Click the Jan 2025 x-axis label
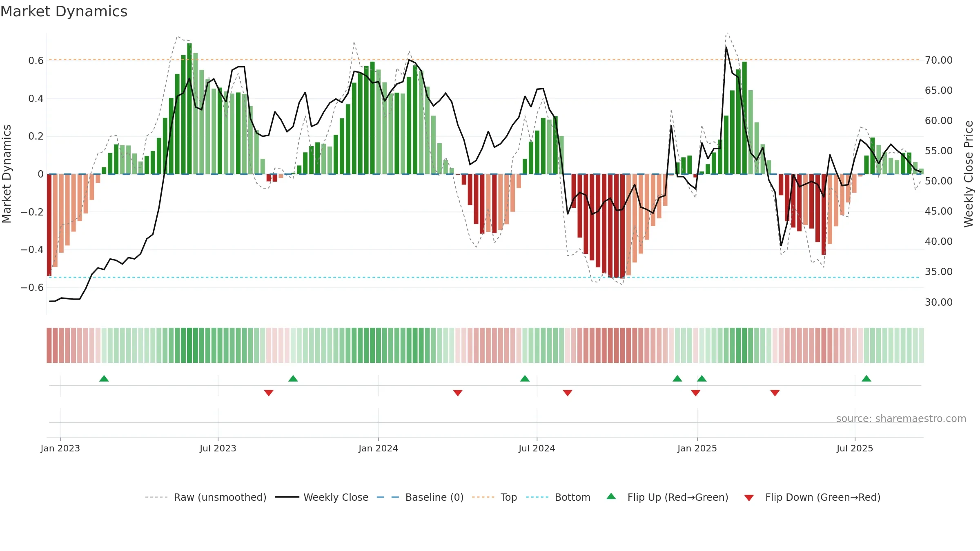980x551 pixels. (697, 448)
